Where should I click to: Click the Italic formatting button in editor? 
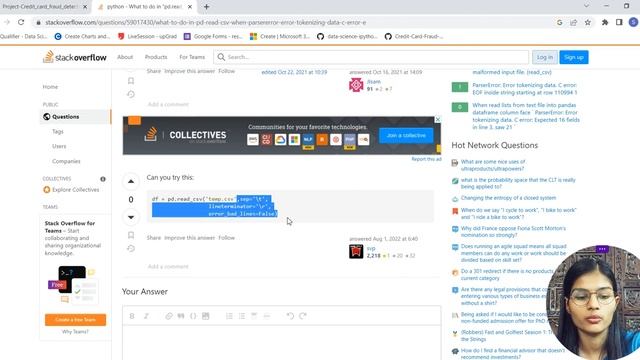[146, 316]
